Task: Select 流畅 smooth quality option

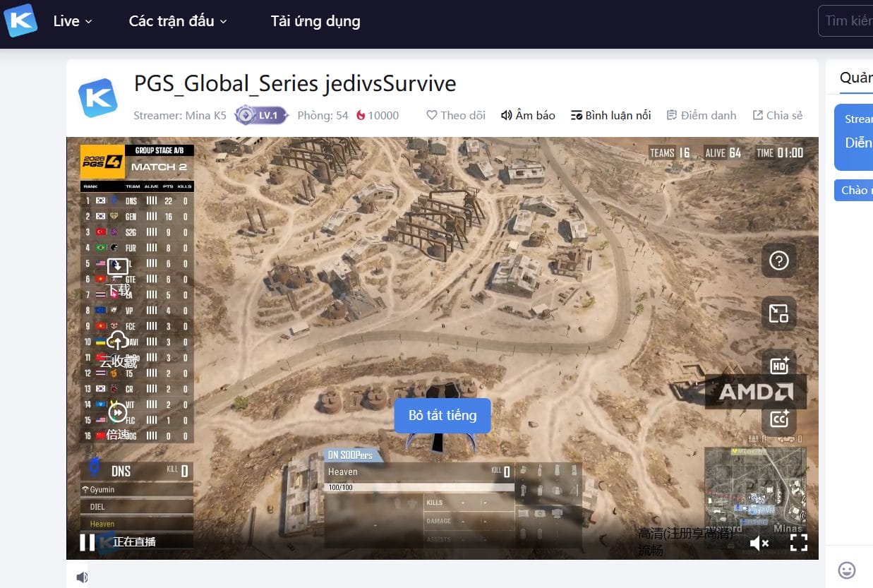Action: (650, 549)
